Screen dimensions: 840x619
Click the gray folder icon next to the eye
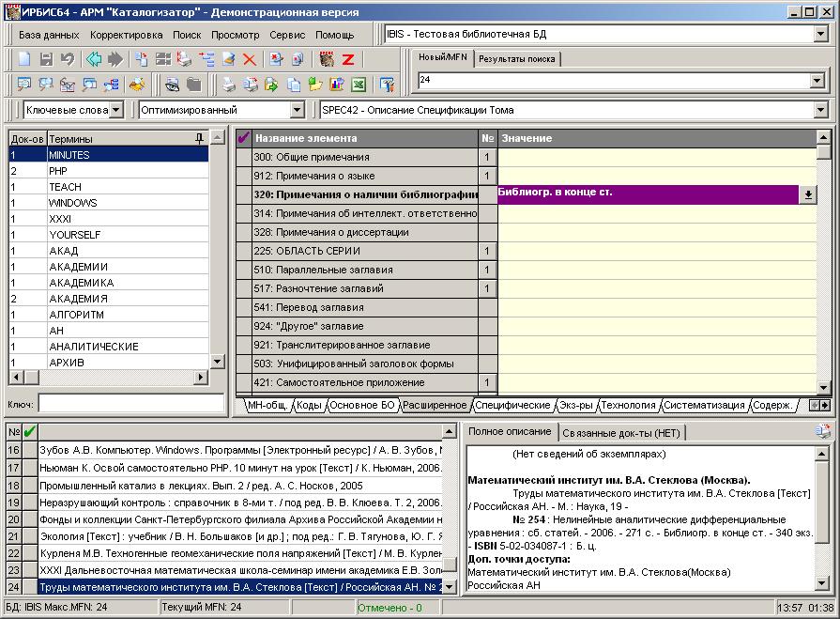click(194, 85)
